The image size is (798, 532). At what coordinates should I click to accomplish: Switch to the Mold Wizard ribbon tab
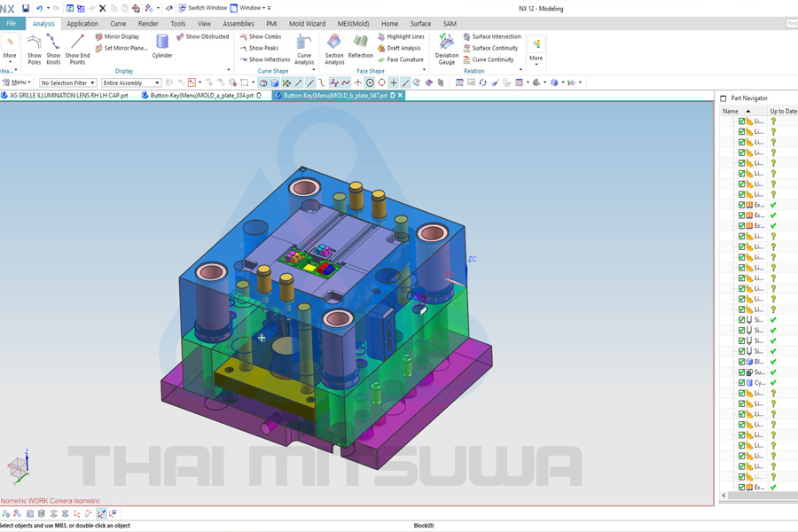tap(307, 23)
